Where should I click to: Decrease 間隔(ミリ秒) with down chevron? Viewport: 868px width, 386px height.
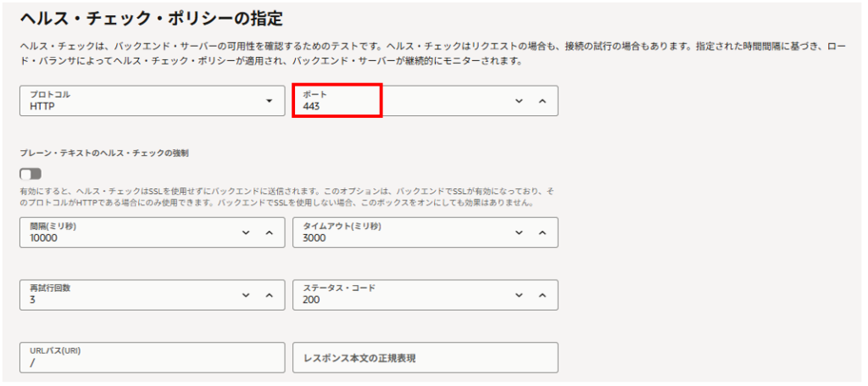246,232
